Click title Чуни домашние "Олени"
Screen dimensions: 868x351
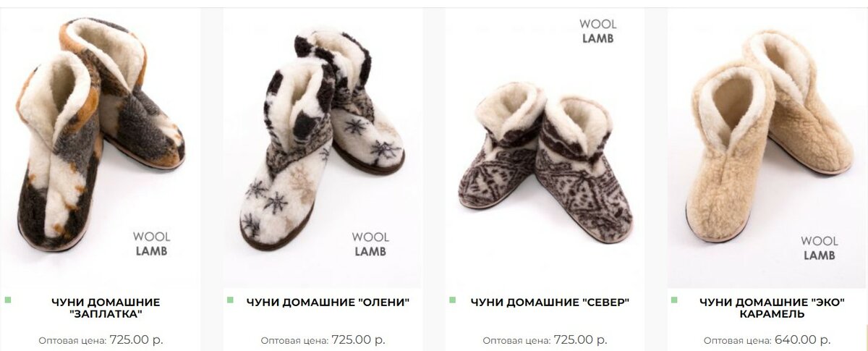click(328, 302)
